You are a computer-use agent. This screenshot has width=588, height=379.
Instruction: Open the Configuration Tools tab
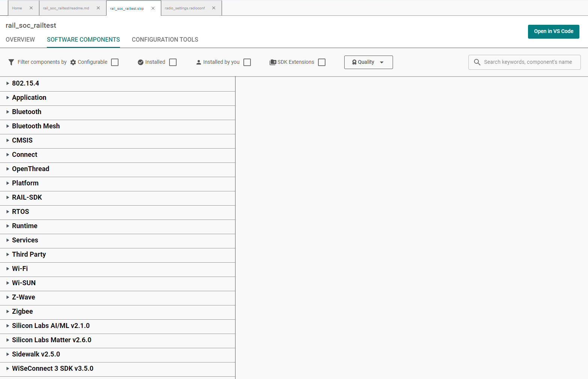click(x=165, y=39)
